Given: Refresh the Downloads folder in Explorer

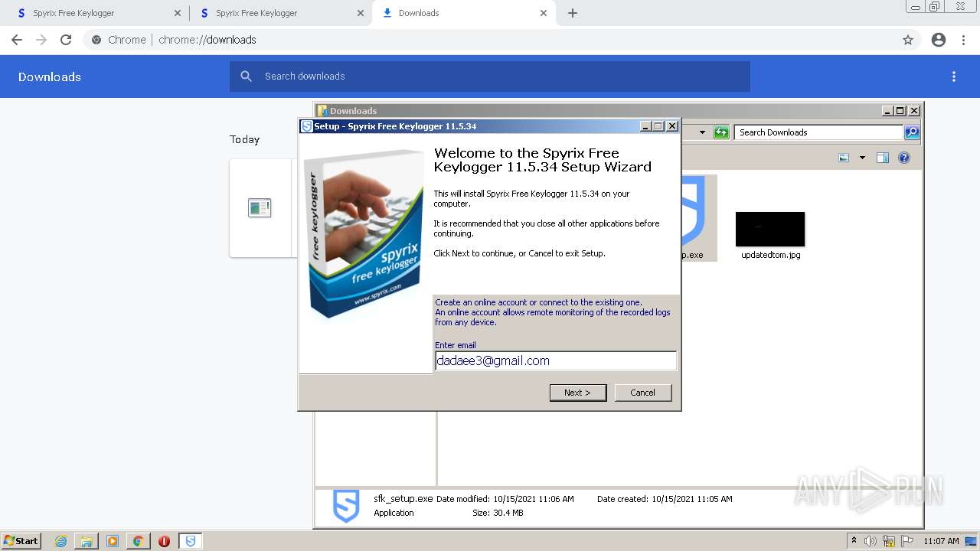Looking at the screenshot, I should click(x=721, y=132).
